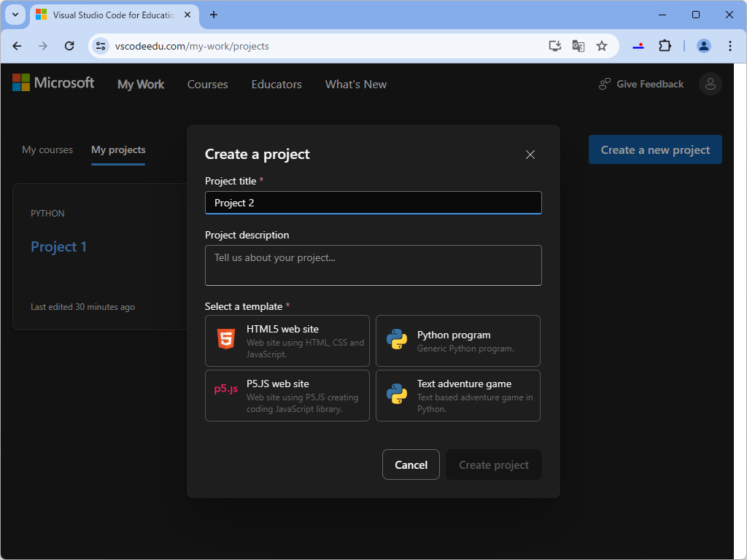Click the Select a template label
Viewport: 747px width, 560px height.
click(x=244, y=307)
